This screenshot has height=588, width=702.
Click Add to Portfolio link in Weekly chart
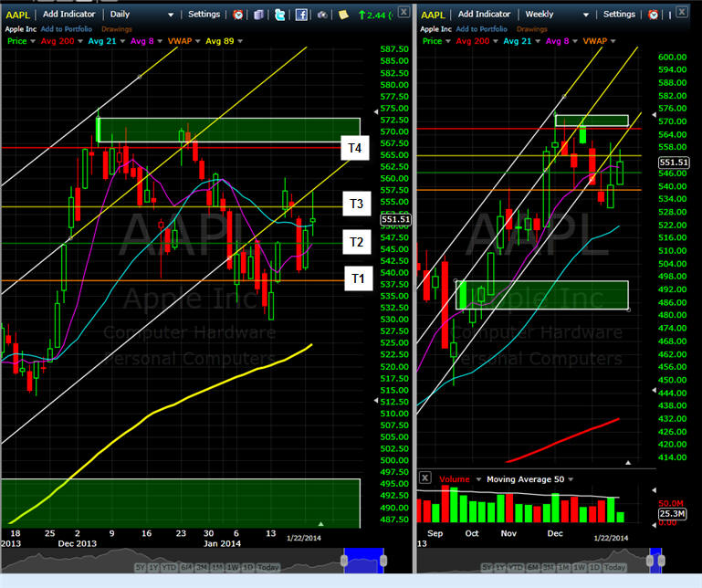[x=481, y=29]
